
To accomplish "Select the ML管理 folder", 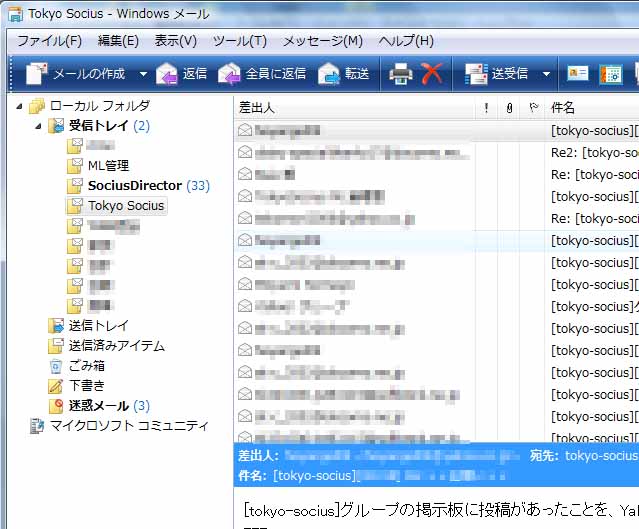I will point(108,165).
